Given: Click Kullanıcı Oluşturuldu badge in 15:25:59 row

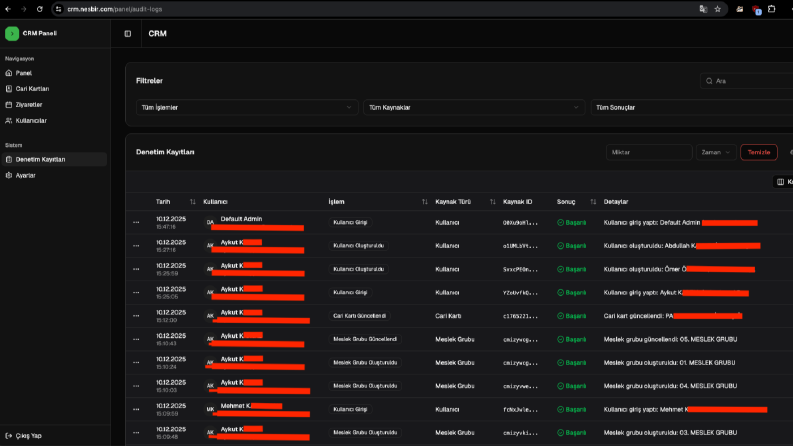Looking at the screenshot, I should pyautogui.click(x=358, y=269).
